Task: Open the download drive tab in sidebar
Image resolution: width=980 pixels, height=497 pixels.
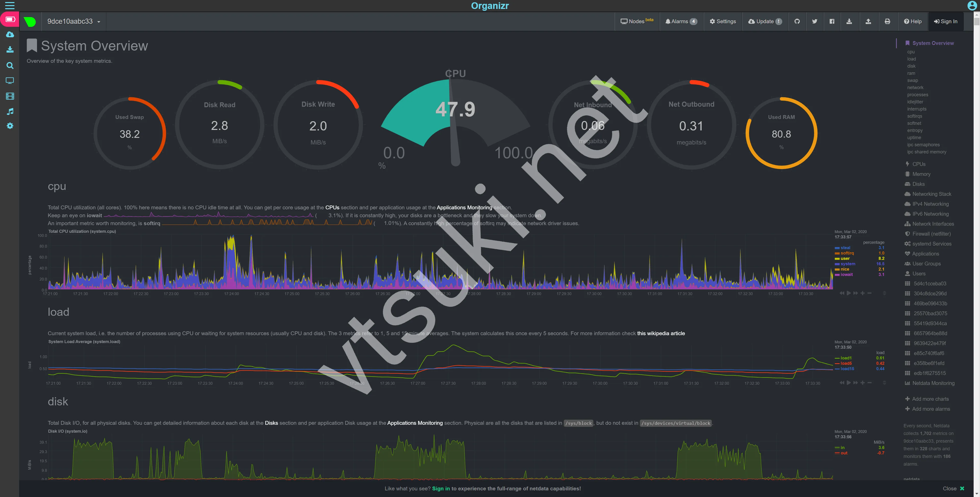Action: pos(10,50)
